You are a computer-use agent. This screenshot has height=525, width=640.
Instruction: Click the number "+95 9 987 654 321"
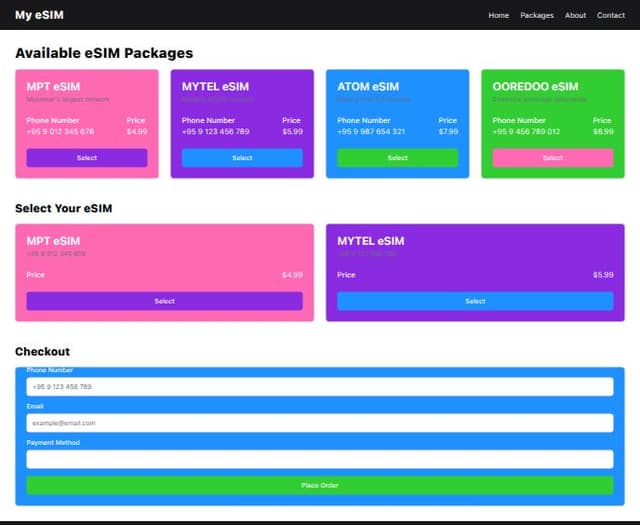[371, 131]
